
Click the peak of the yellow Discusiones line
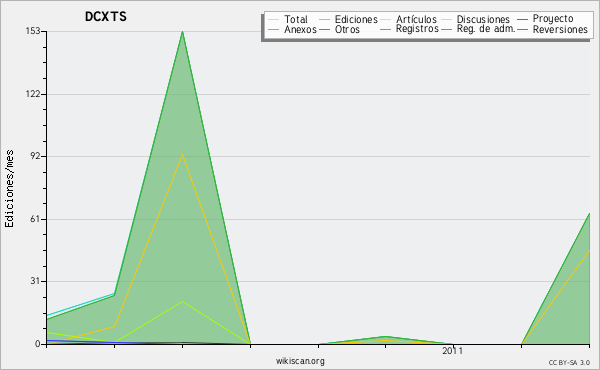[x=183, y=155]
